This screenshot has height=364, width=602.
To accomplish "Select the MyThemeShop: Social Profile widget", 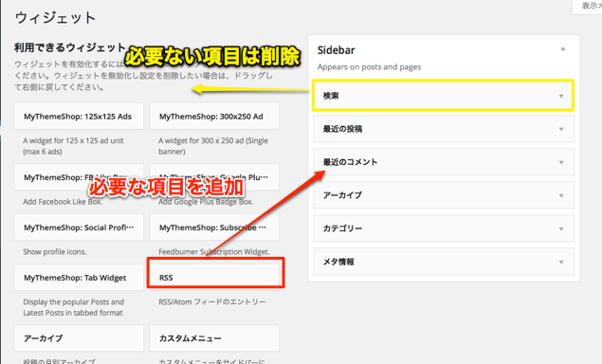I will click(x=79, y=227).
